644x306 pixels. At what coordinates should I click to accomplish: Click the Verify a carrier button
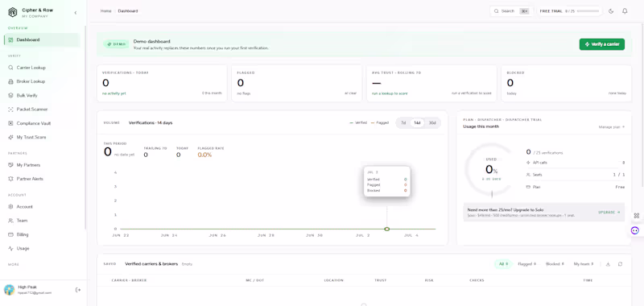coord(601,44)
